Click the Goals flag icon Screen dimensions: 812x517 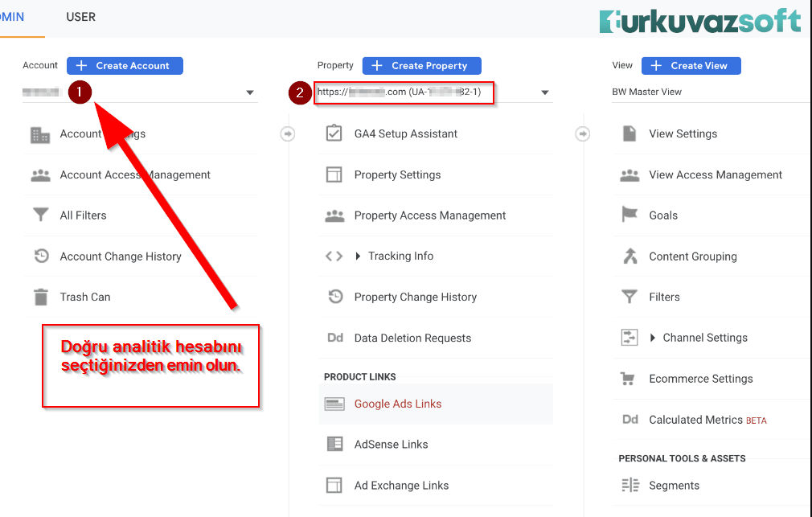(x=630, y=215)
